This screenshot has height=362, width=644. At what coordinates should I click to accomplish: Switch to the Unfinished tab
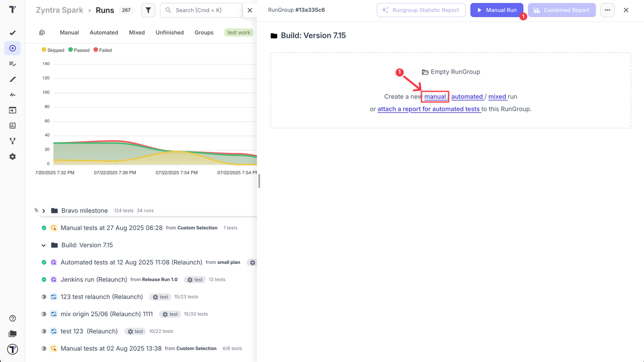[x=170, y=33]
